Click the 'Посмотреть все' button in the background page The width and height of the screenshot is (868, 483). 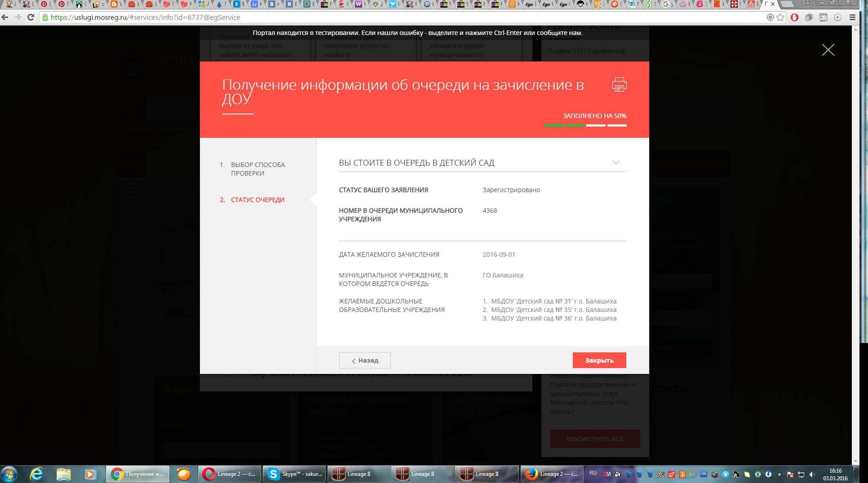coord(595,439)
